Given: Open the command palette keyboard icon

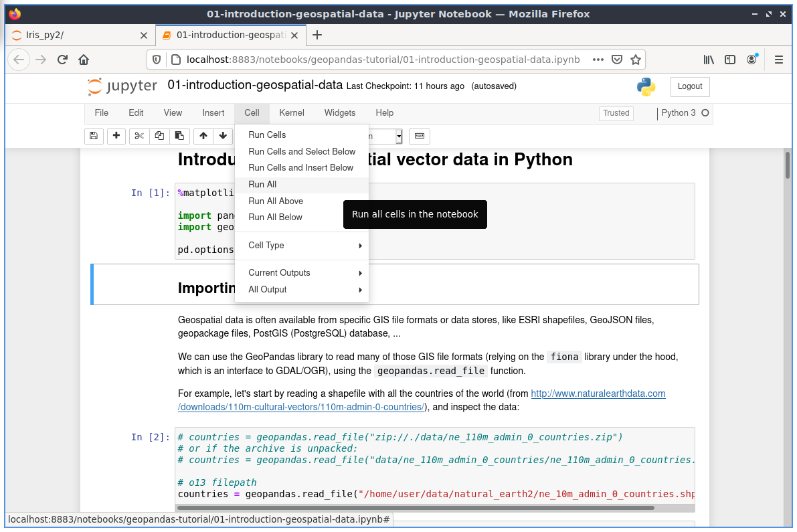Looking at the screenshot, I should click(x=420, y=136).
